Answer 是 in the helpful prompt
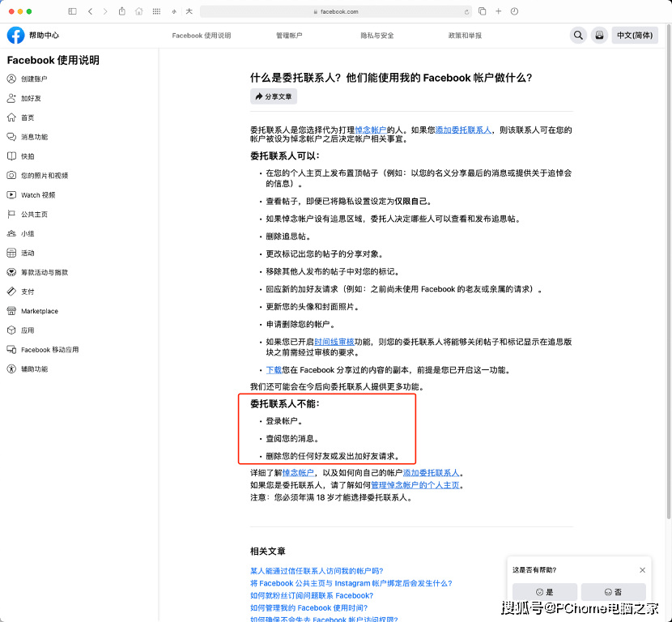672x622 pixels. 545,592
